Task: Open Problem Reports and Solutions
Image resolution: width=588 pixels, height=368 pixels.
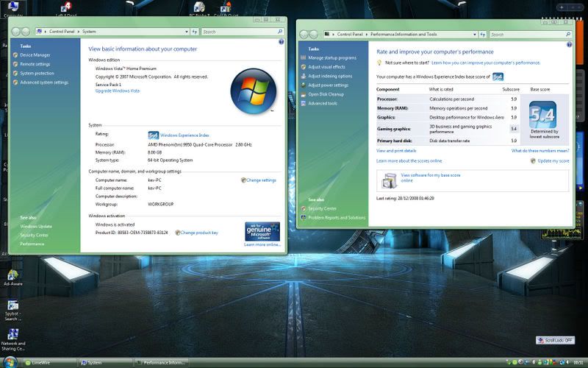Action: point(337,218)
